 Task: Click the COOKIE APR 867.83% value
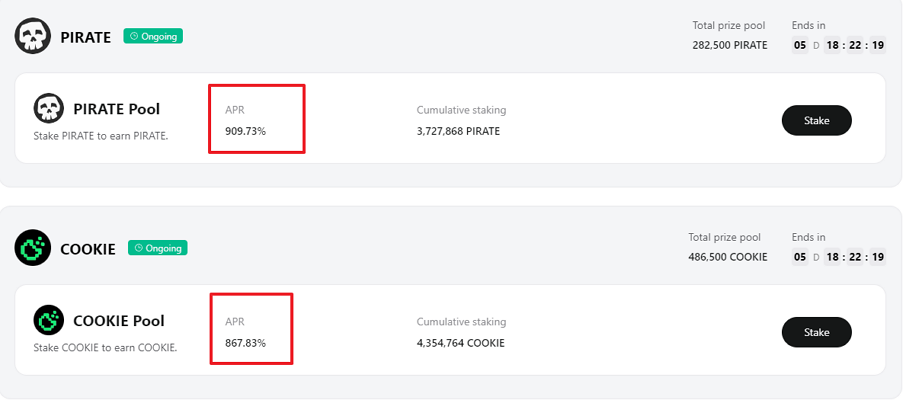pos(245,343)
